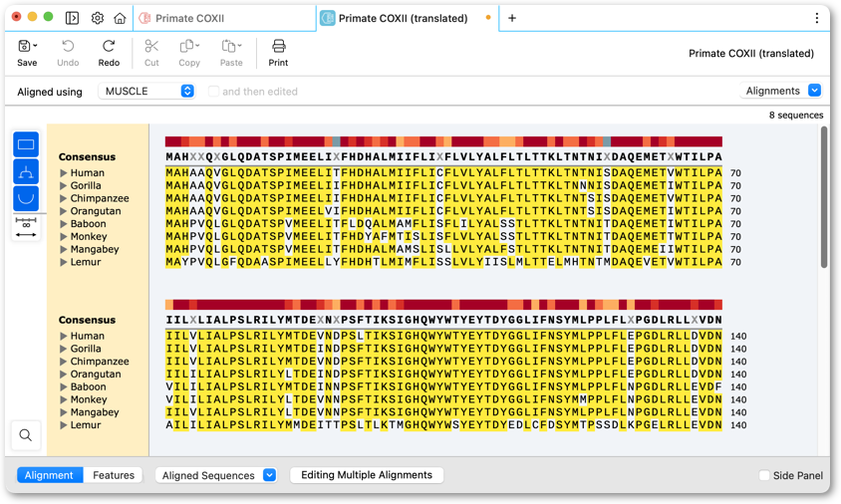Click the Mangabey label in first block
Image resolution: width=841 pixels, height=504 pixels.
(95, 249)
